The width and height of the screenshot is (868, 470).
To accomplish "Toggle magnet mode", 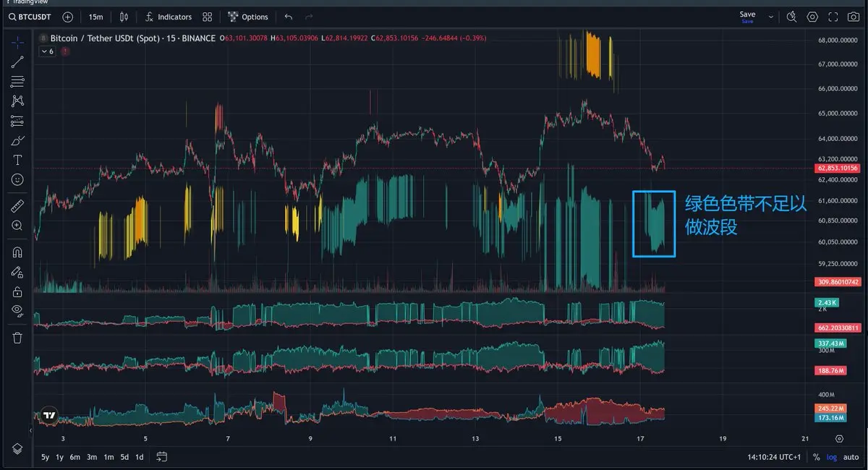I will 17,253.
